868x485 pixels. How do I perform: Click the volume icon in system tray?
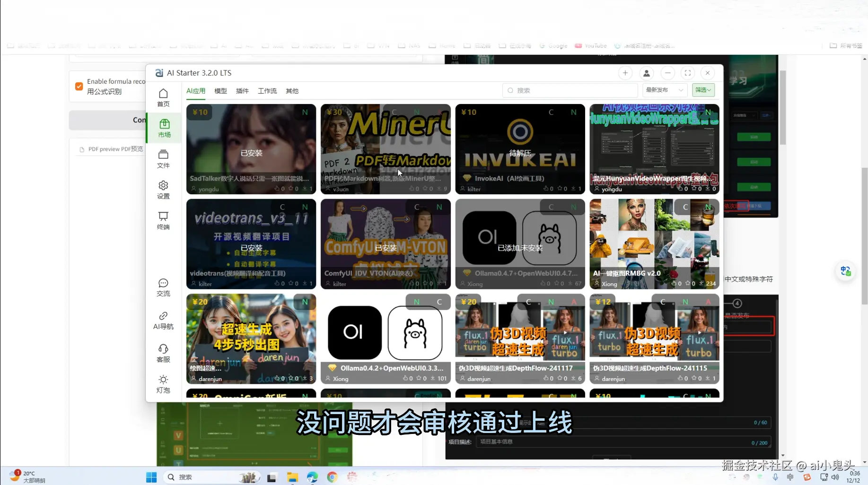tap(835, 477)
